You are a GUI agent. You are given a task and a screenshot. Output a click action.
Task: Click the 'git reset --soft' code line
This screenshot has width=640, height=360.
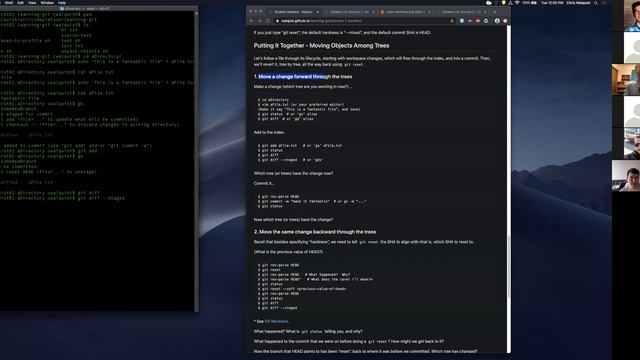click(302, 289)
